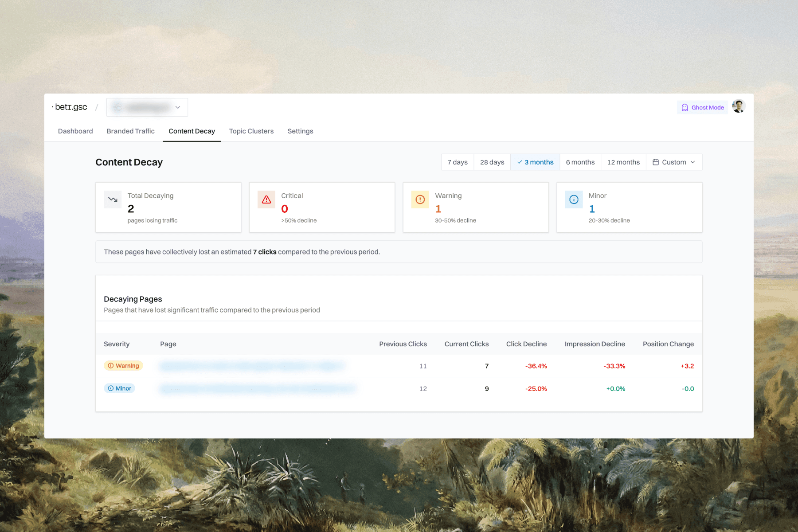Expand the site selector dropdown

click(x=147, y=107)
